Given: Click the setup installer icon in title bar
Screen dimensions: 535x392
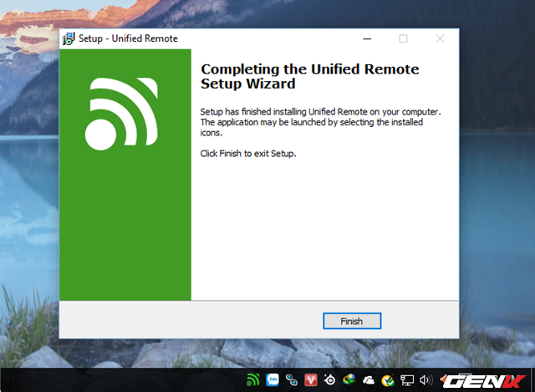Looking at the screenshot, I should [x=69, y=39].
